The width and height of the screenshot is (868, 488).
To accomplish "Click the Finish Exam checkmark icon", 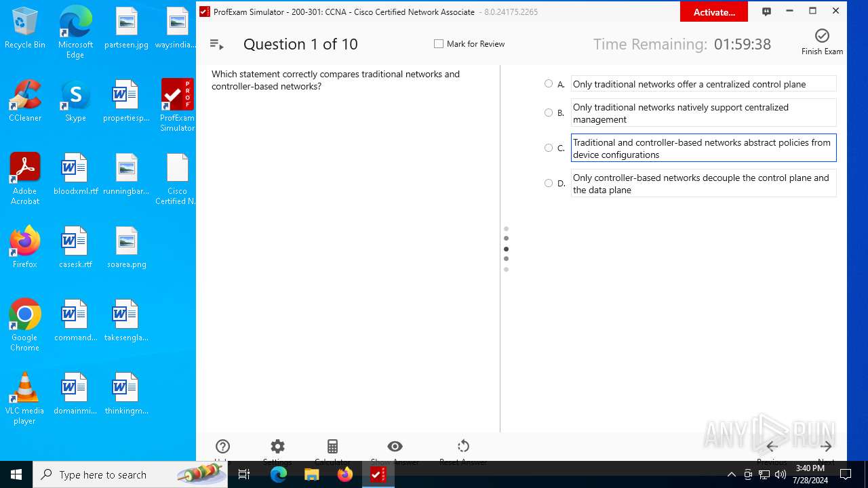I will pyautogui.click(x=822, y=36).
